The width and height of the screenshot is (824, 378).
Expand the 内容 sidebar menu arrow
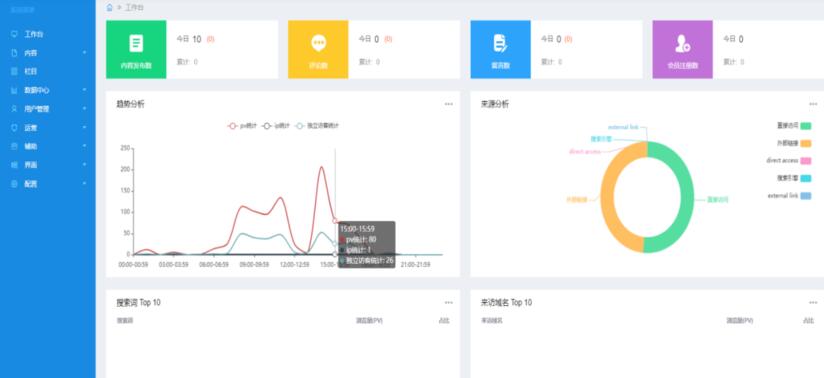(85, 53)
